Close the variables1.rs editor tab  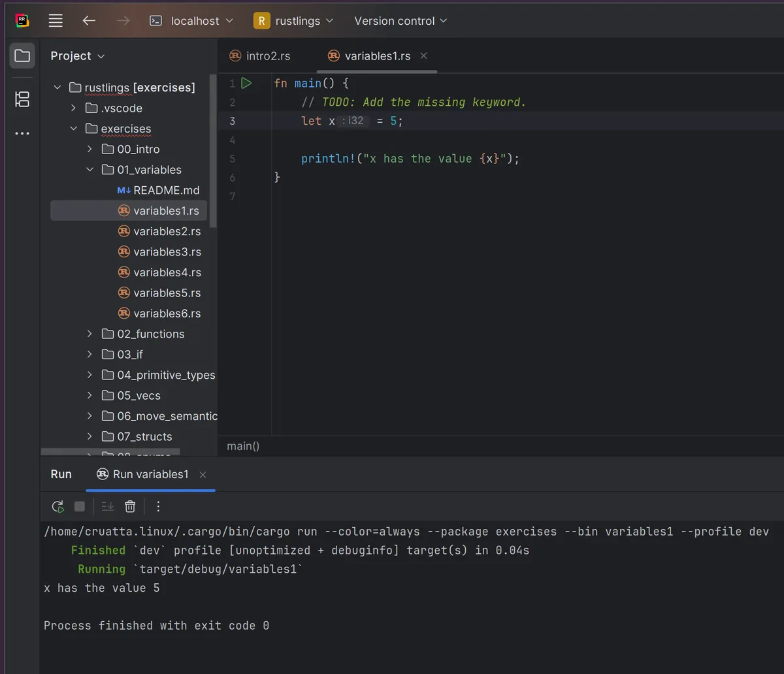coord(424,56)
